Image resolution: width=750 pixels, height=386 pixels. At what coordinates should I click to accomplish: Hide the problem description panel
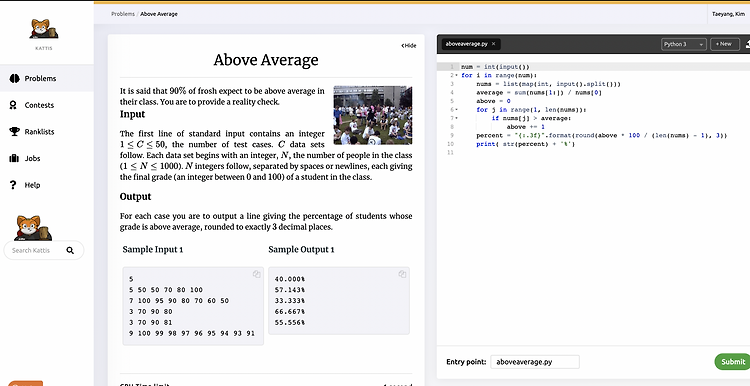point(408,46)
